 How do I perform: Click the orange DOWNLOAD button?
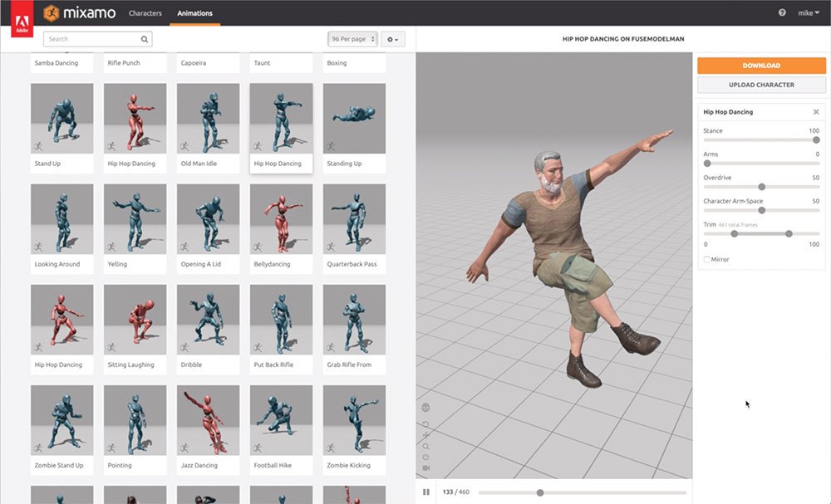point(761,66)
